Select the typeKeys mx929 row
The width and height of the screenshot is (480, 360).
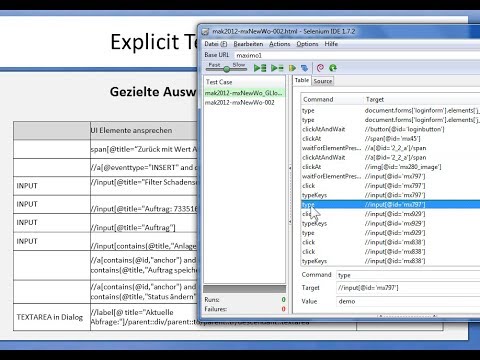390,223
